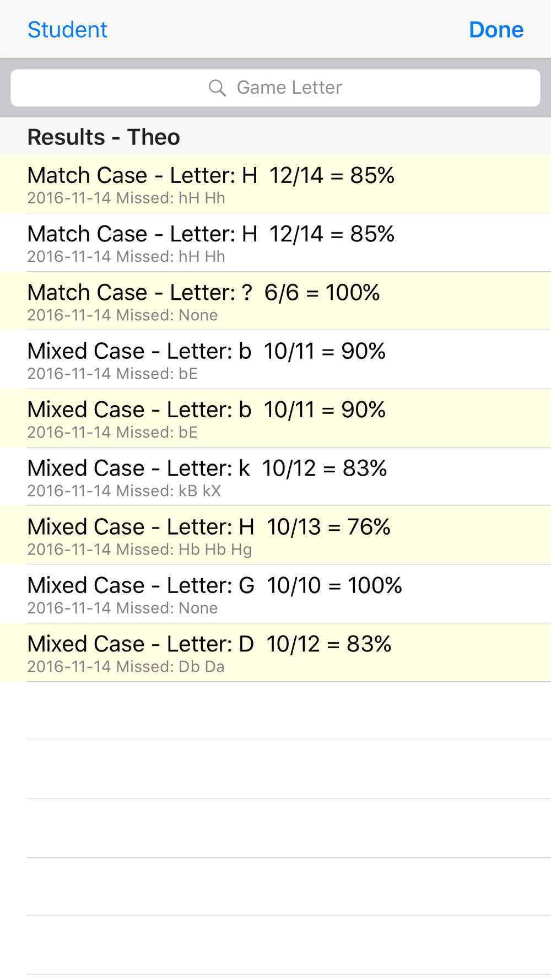
Task: Open second Mixed Case Letter b result
Action: coord(275,418)
